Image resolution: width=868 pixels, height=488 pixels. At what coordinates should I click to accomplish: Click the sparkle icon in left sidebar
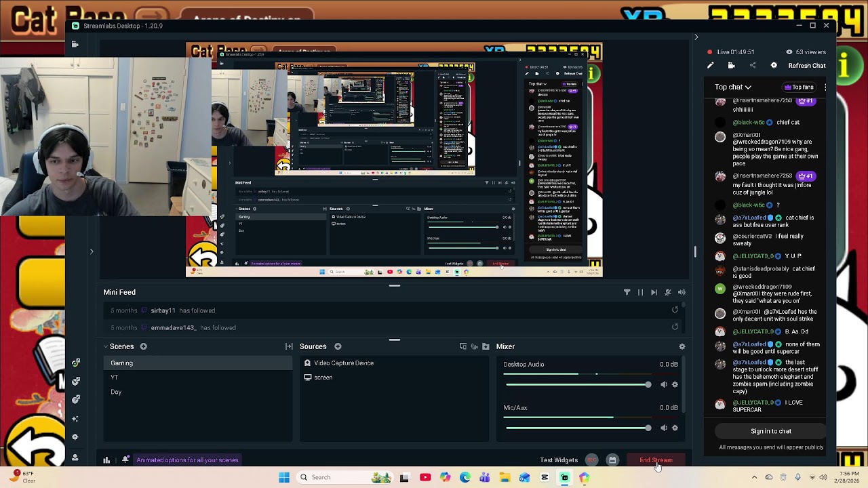pyautogui.click(x=75, y=419)
